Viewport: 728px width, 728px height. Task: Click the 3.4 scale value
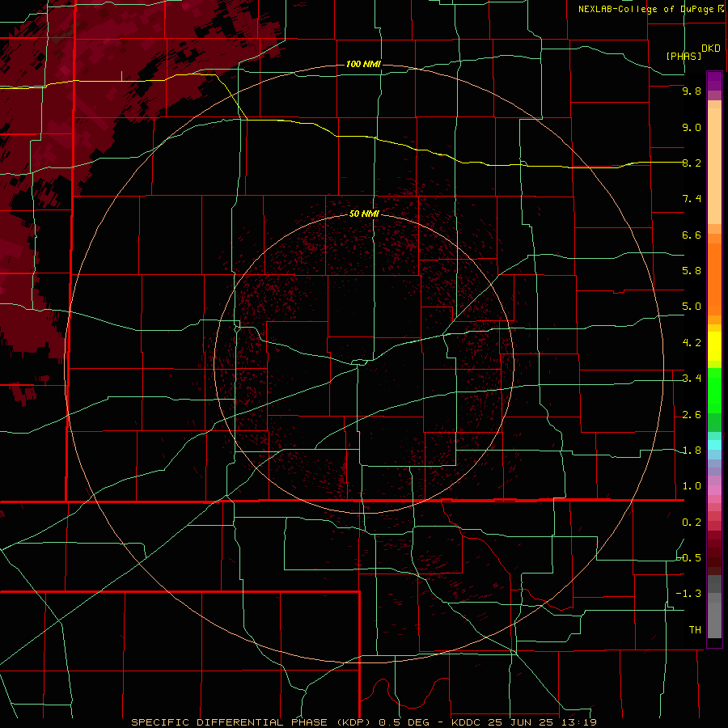coord(692,379)
